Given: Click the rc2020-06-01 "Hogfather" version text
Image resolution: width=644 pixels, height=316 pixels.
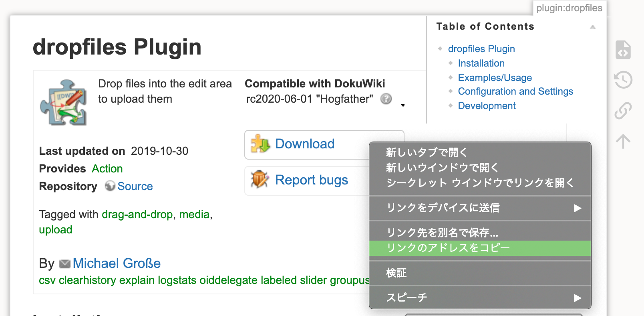Looking at the screenshot, I should [309, 99].
